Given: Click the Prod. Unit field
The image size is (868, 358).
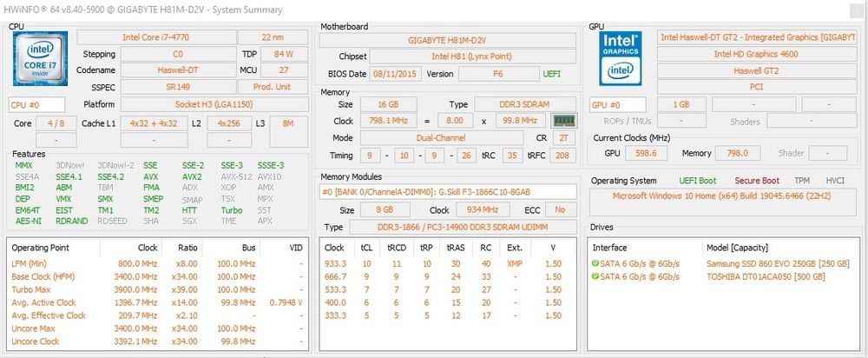Looking at the screenshot, I should pyautogui.click(x=273, y=87).
